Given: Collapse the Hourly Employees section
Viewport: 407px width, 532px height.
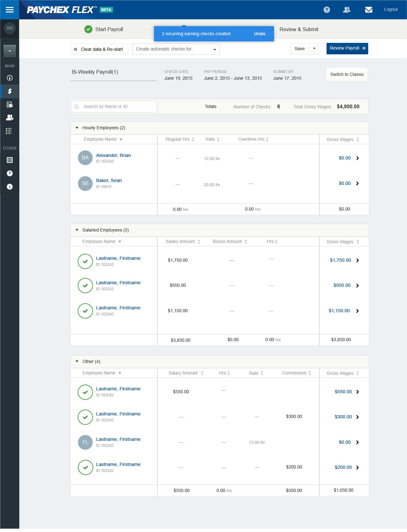Looking at the screenshot, I should click(77, 128).
